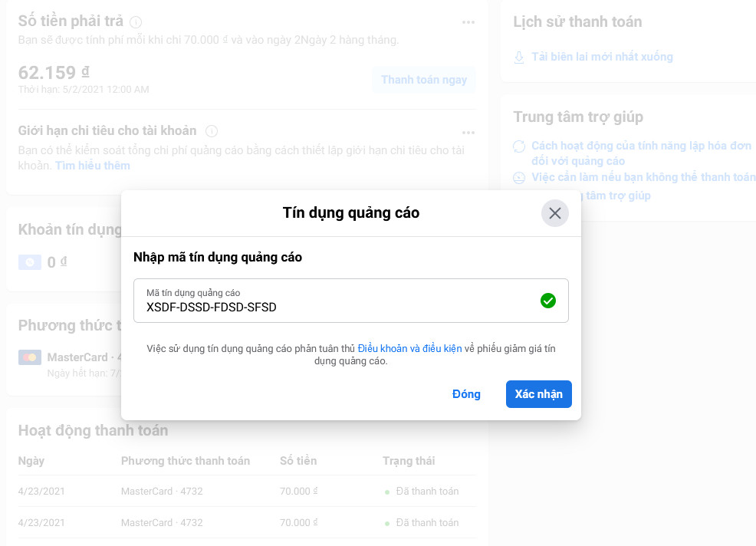Click the Ngày column header

[x=31, y=461]
